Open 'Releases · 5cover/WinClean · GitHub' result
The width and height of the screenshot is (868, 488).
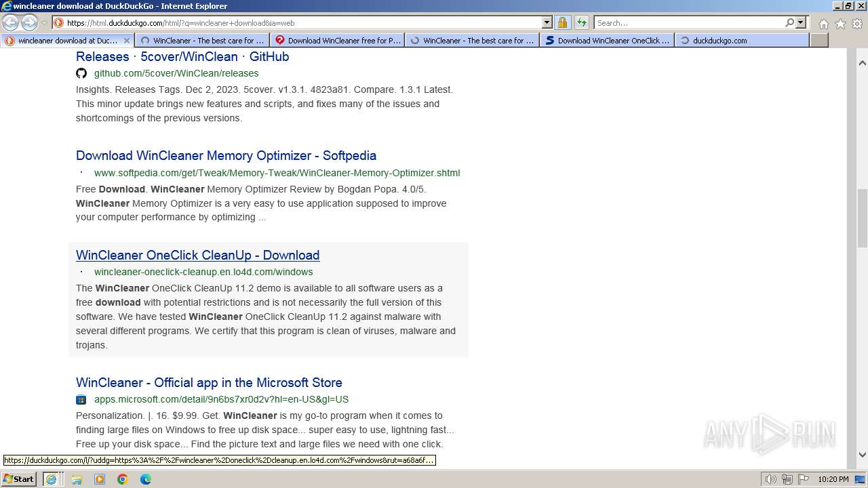pyautogui.click(x=182, y=57)
